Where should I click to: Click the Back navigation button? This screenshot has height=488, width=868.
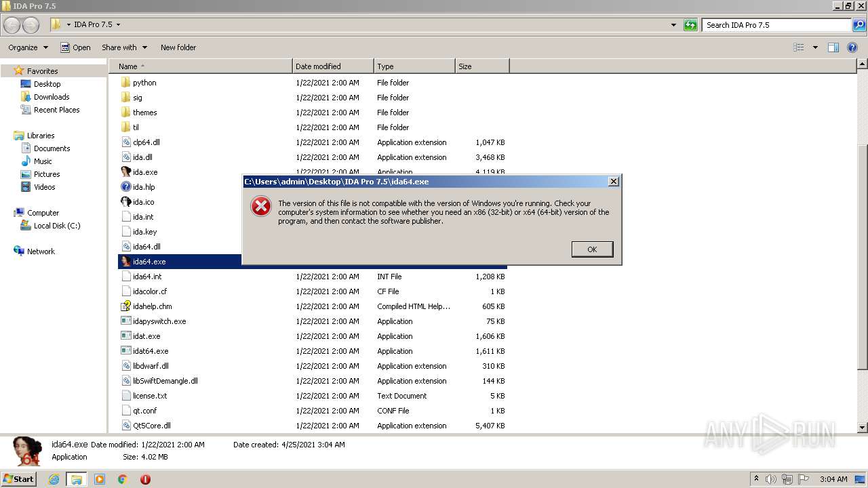coord(12,25)
